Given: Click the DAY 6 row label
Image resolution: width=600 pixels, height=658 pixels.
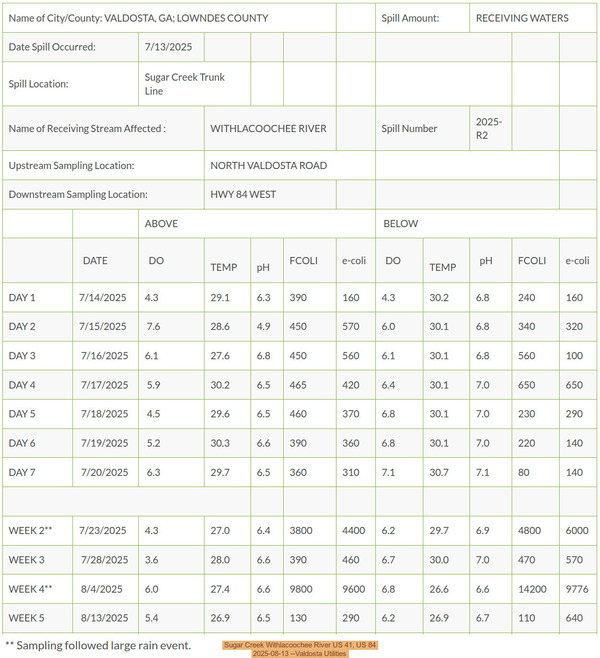Looking at the screenshot, I should tap(22, 443).
